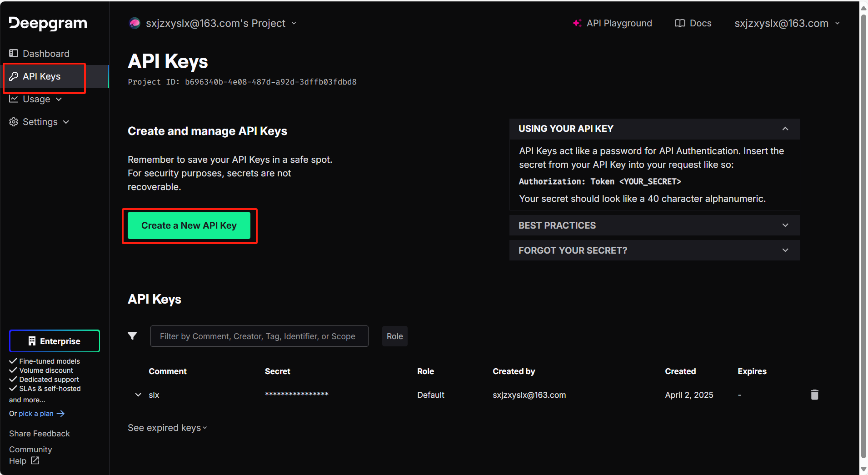Expand the Best Practices panel
The width and height of the screenshot is (868, 475).
click(x=654, y=225)
